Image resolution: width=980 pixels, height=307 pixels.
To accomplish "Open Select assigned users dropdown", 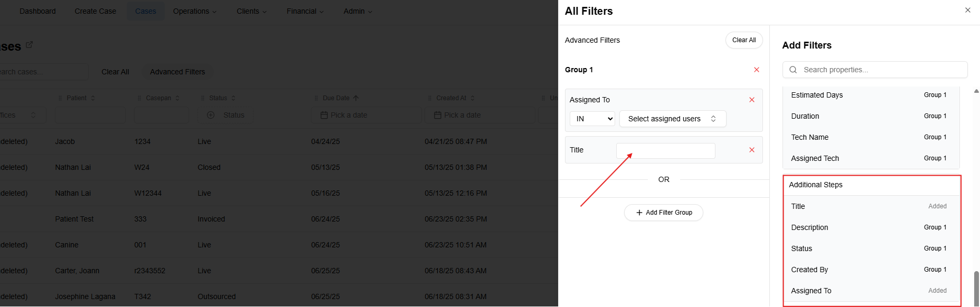I will click(672, 119).
